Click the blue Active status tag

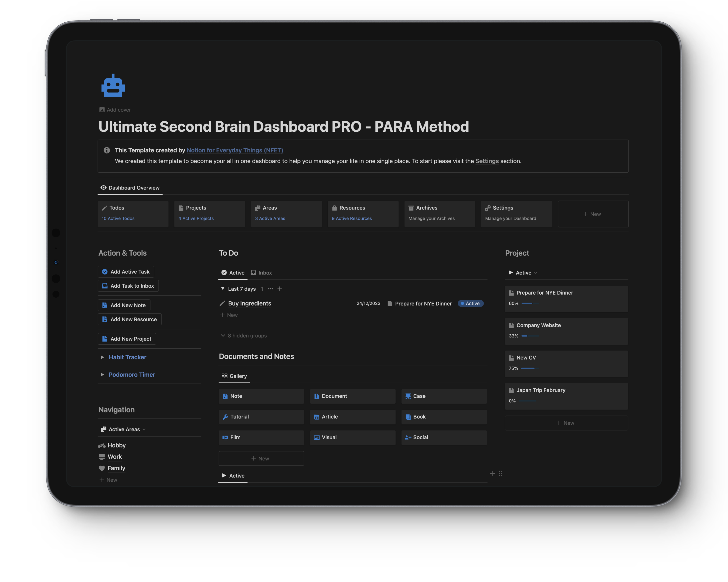(x=471, y=304)
